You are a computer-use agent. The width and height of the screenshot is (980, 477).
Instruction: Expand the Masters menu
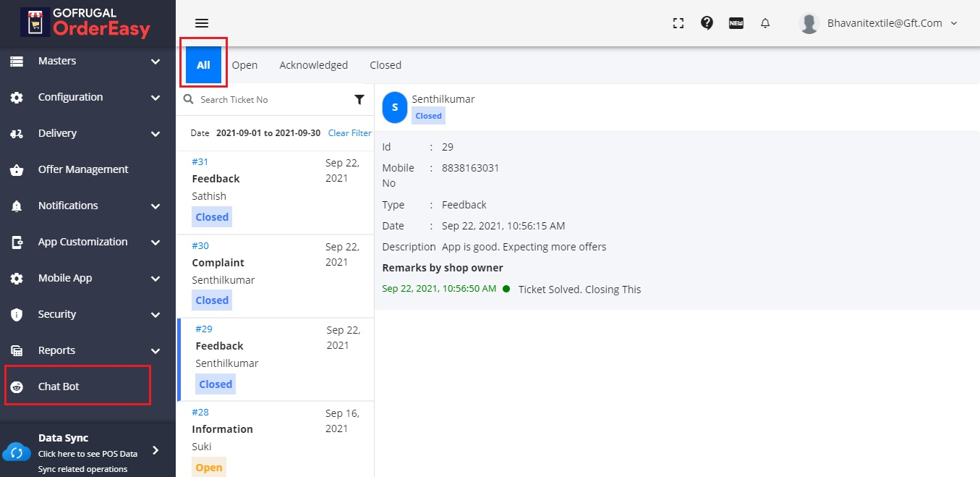(x=85, y=62)
